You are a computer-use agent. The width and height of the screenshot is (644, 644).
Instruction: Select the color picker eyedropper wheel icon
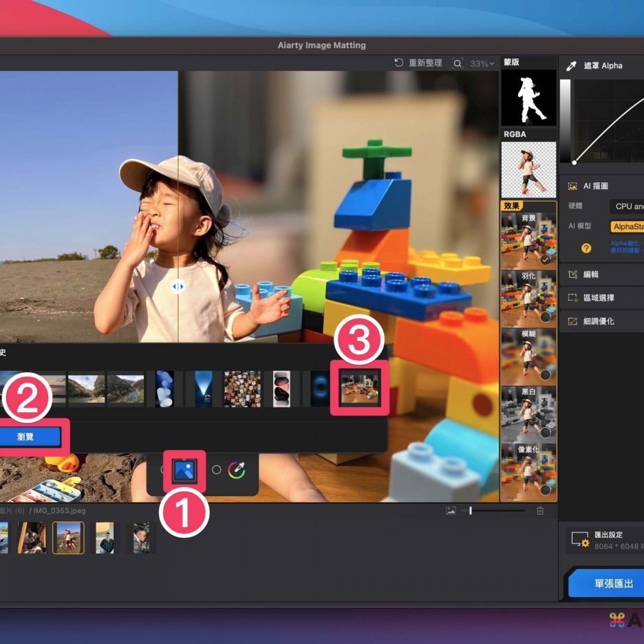237,470
